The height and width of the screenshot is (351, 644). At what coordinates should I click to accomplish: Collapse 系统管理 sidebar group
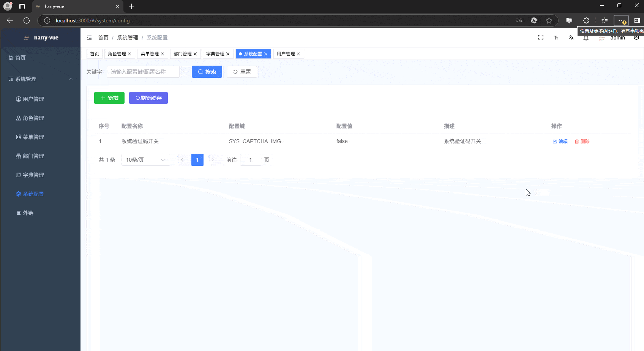pyautogui.click(x=40, y=79)
